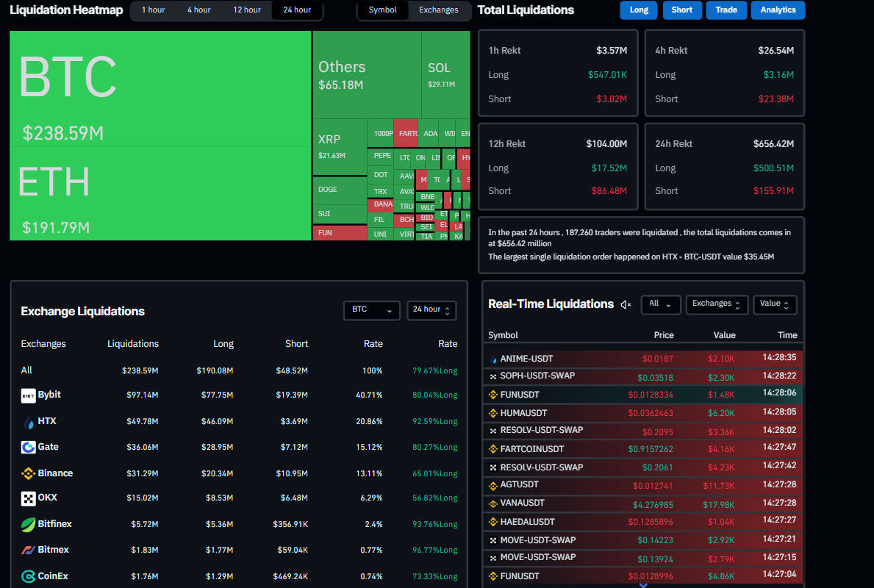Click the Long button
The height and width of the screenshot is (588, 874).
pos(638,10)
